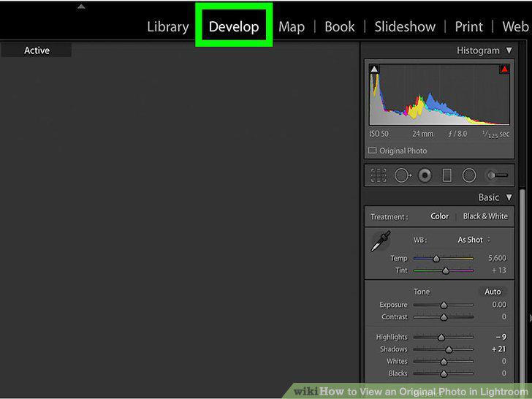
Task: Open the WB As Shot dropdown
Action: tap(474, 240)
